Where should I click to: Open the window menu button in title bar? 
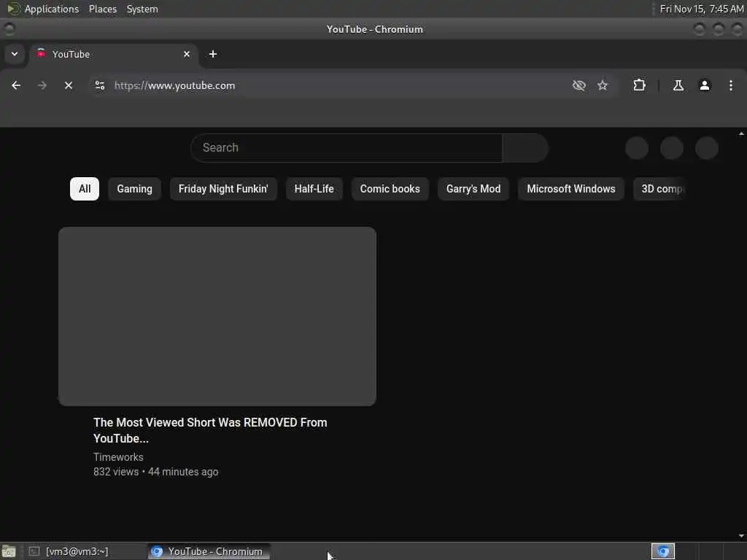(9, 29)
